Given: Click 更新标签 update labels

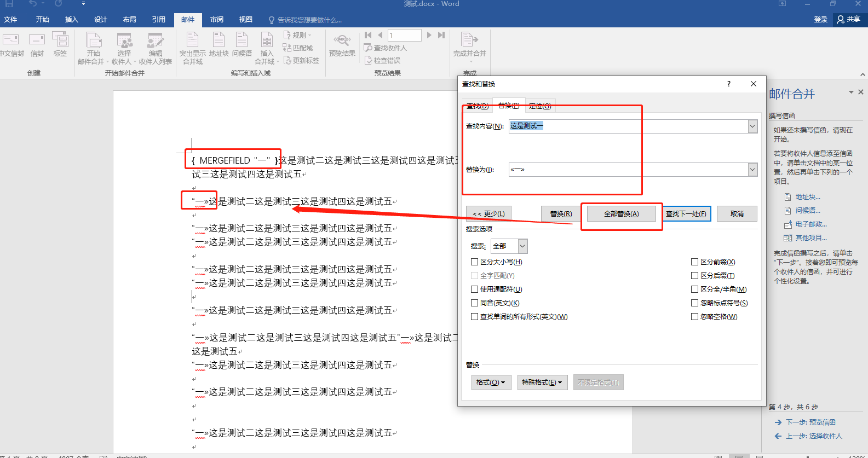Looking at the screenshot, I should [x=301, y=60].
